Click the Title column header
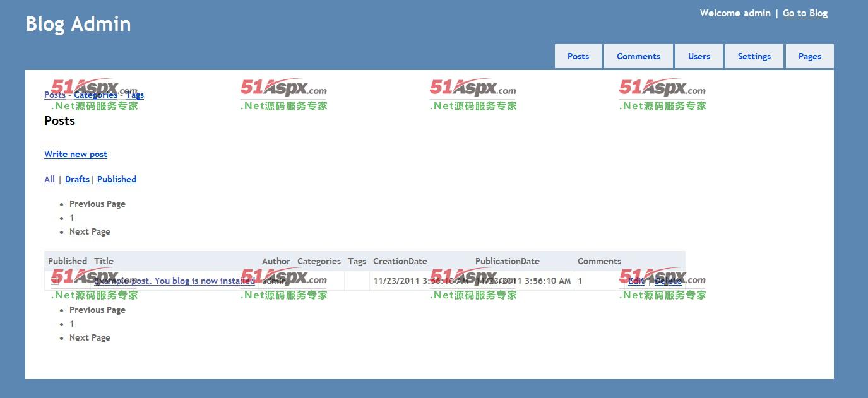Screen dimensions: 868x398 point(104,261)
